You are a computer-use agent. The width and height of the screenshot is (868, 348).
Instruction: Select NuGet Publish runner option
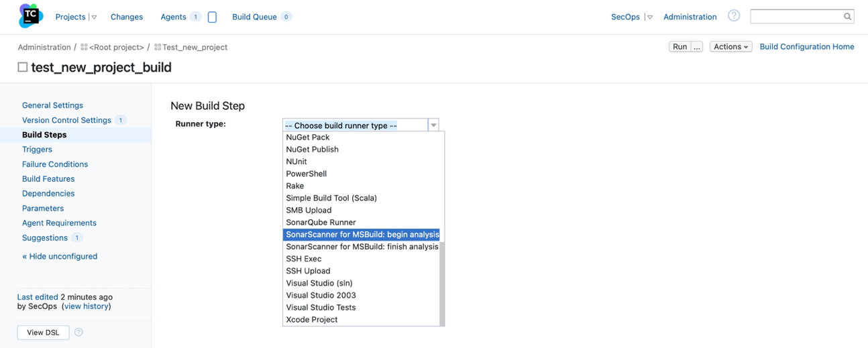pyautogui.click(x=361, y=150)
